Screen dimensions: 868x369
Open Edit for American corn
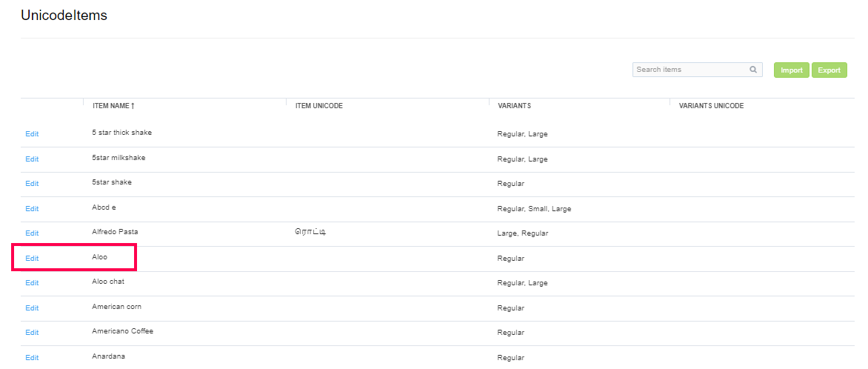[x=32, y=308]
